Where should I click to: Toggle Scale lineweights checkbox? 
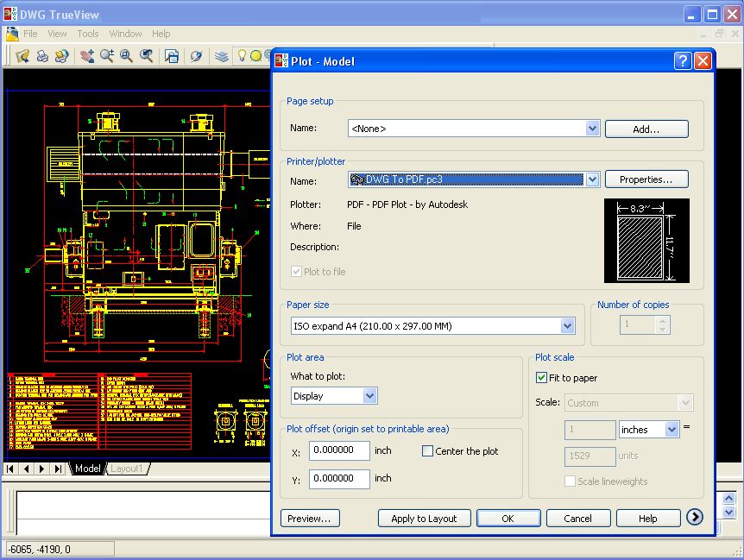point(570,481)
